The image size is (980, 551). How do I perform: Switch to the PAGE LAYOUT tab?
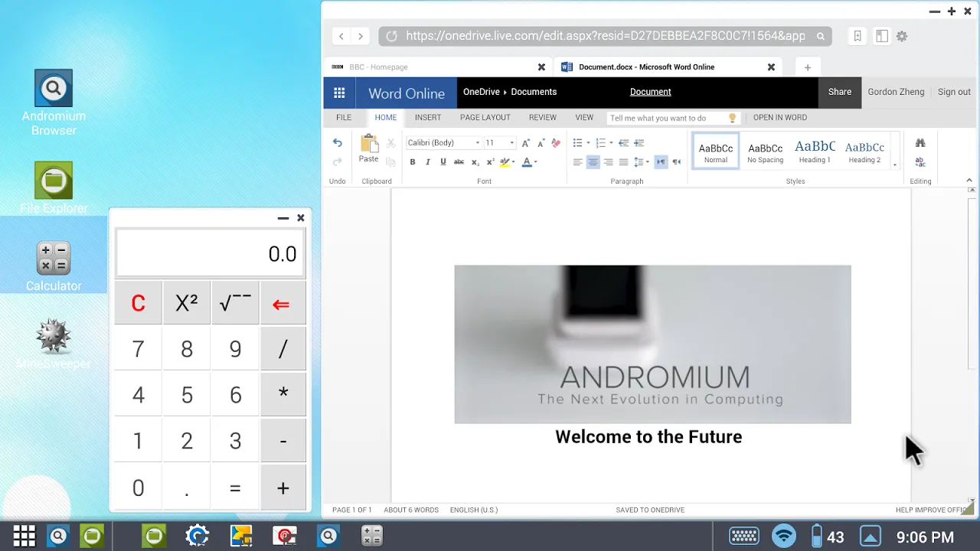485,118
